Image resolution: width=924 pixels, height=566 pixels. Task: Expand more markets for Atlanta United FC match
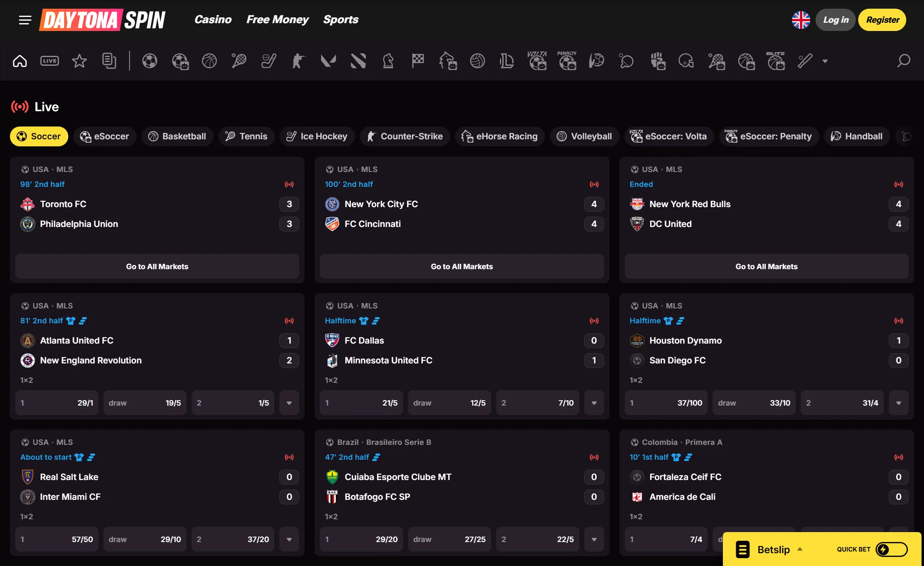click(289, 403)
